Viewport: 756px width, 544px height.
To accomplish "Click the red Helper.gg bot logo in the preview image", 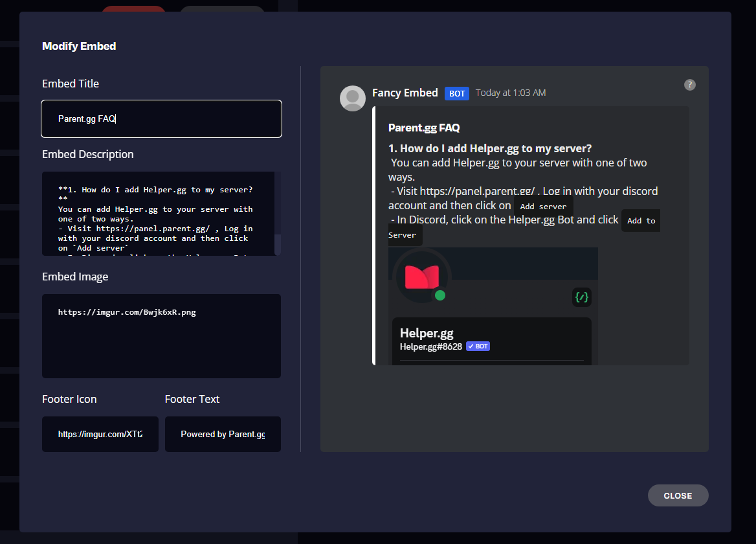I will [422, 277].
